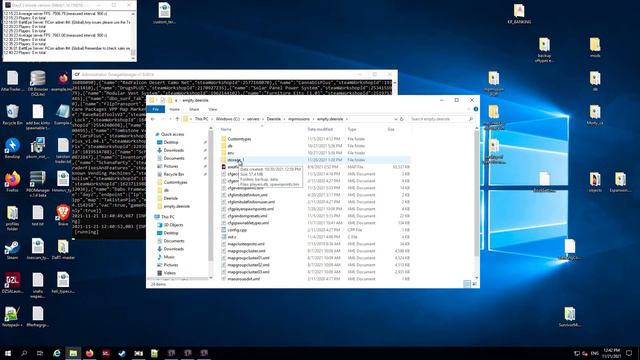
Task: Open the Expansion desktop folder
Action: click(x=620, y=182)
